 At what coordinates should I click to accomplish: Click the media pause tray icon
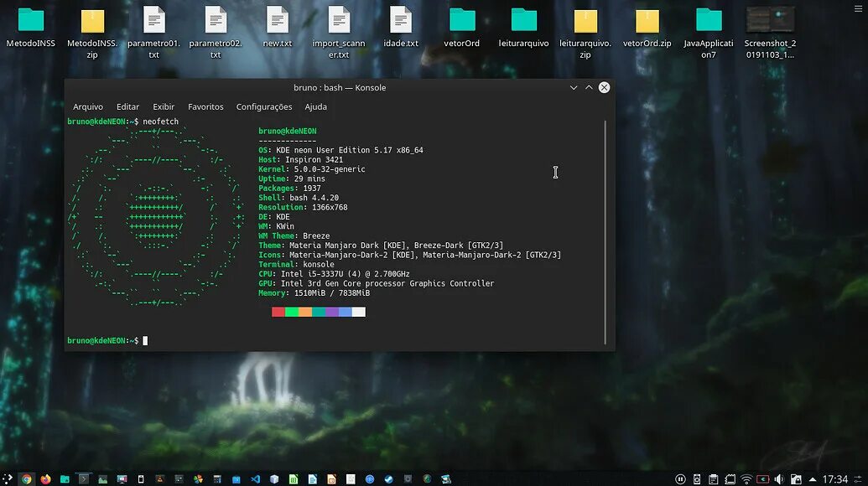pos(680,478)
